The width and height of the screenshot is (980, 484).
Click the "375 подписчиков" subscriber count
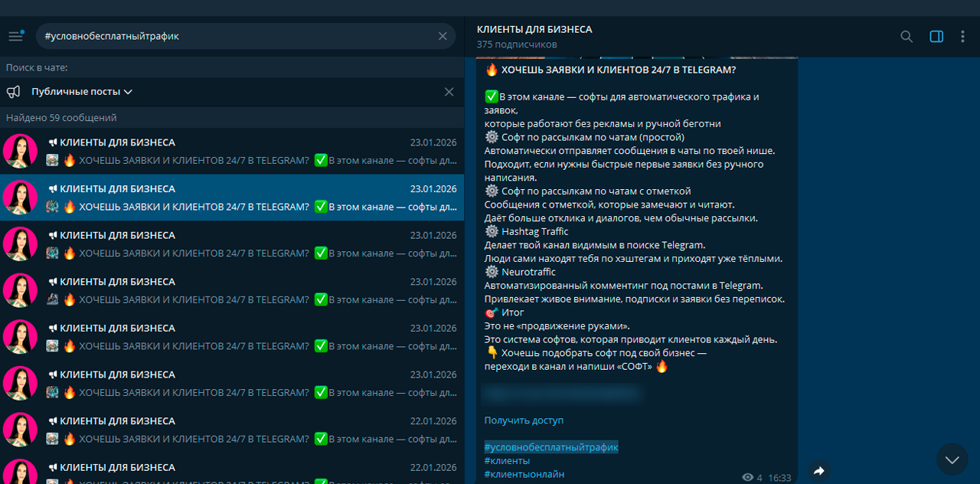[x=517, y=44]
